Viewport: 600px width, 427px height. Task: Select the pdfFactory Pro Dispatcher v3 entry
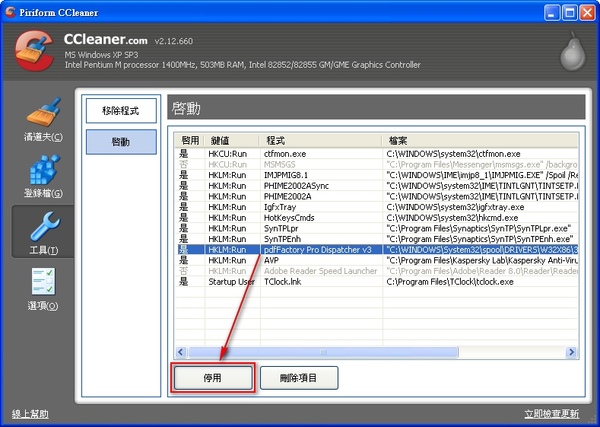pyautogui.click(x=377, y=250)
